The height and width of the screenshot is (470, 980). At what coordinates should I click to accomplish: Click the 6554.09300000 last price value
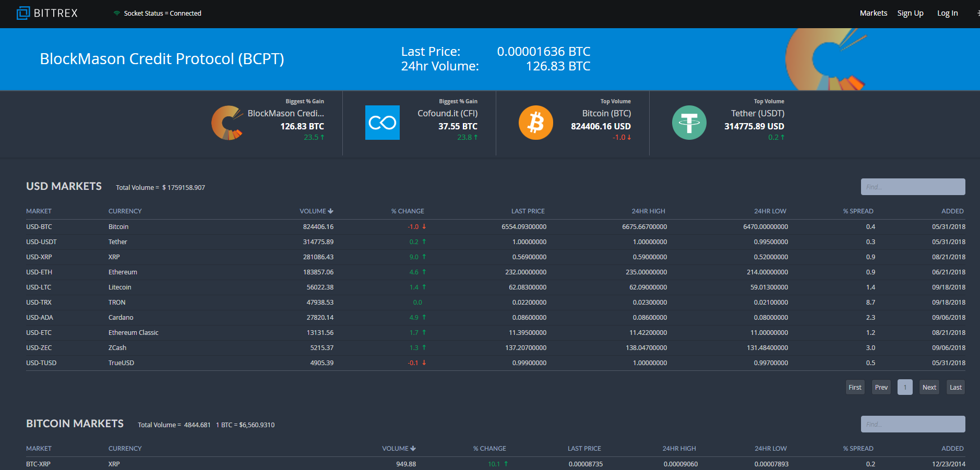coord(524,227)
